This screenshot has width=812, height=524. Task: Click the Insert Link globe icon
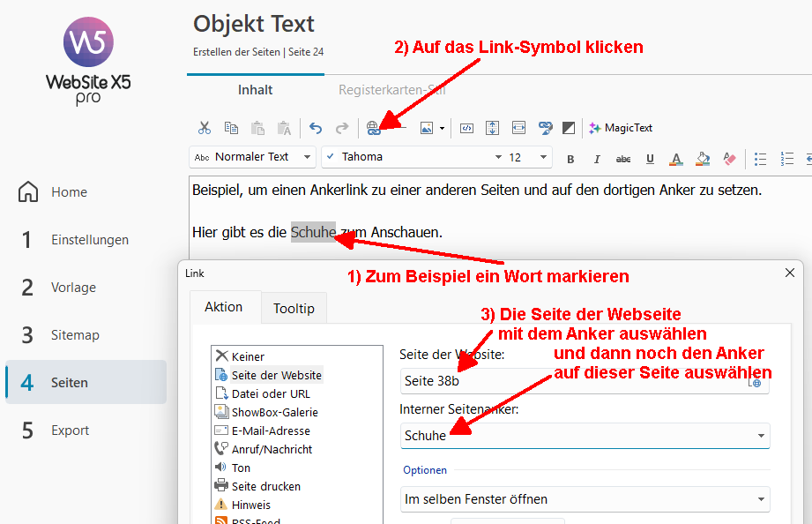(373, 128)
